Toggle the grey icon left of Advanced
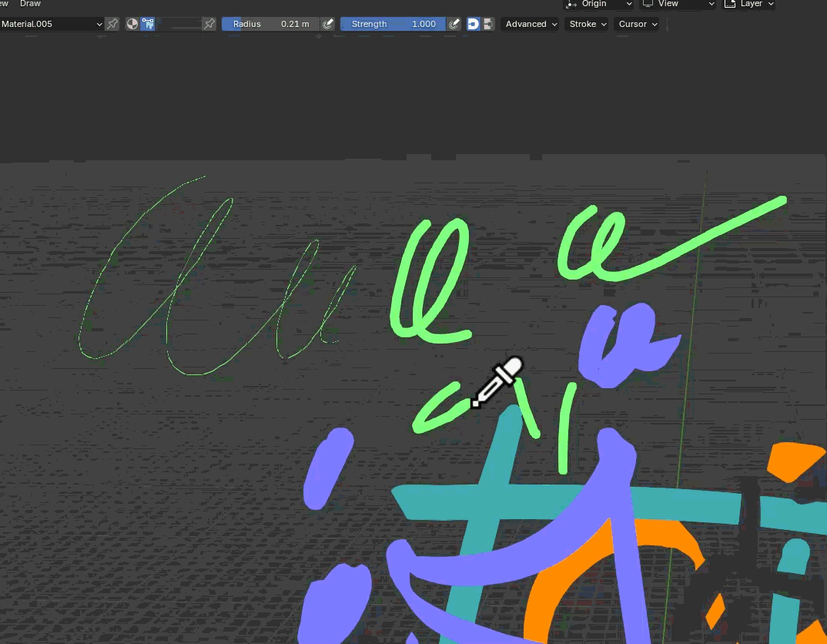 [x=488, y=24]
